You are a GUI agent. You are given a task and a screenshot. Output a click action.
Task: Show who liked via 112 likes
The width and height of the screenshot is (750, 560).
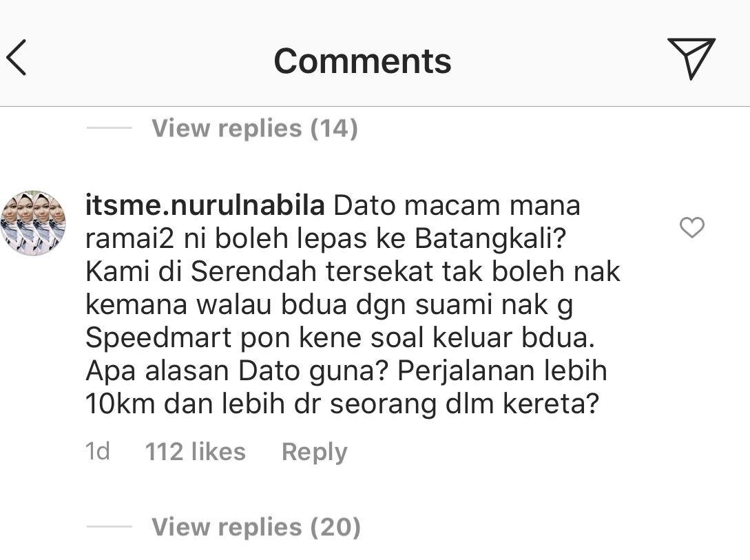pyautogui.click(x=195, y=451)
